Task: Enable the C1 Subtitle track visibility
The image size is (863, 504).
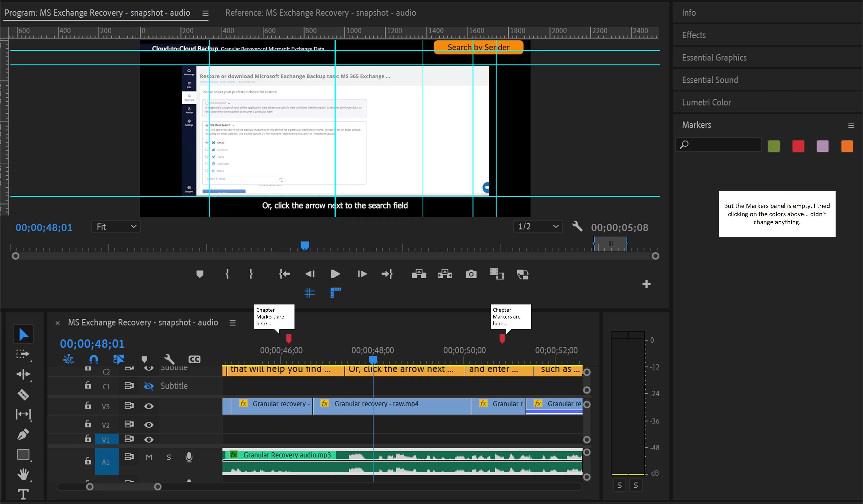Action: (149, 386)
